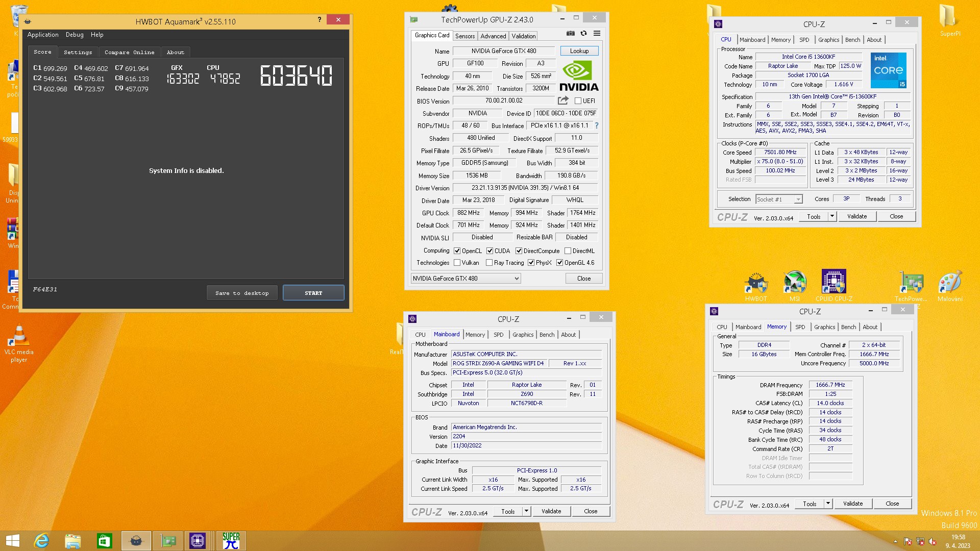Image resolution: width=980 pixels, height=551 pixels.
Task: Toggle DirectCompute checkbox
Action: pos(519,251)
